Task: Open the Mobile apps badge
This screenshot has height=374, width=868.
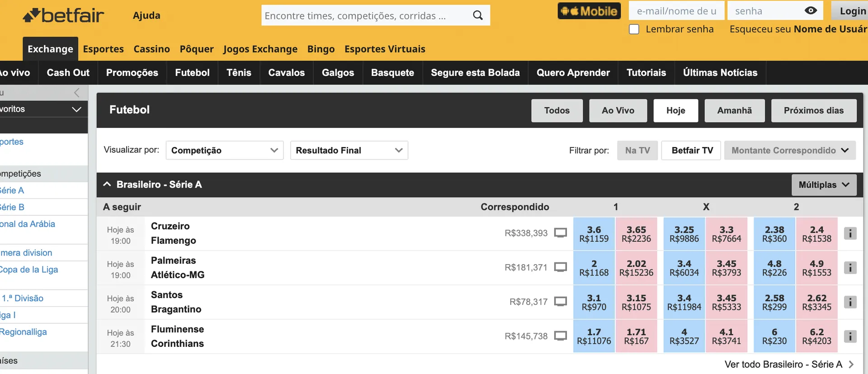Action: (589, 11)
